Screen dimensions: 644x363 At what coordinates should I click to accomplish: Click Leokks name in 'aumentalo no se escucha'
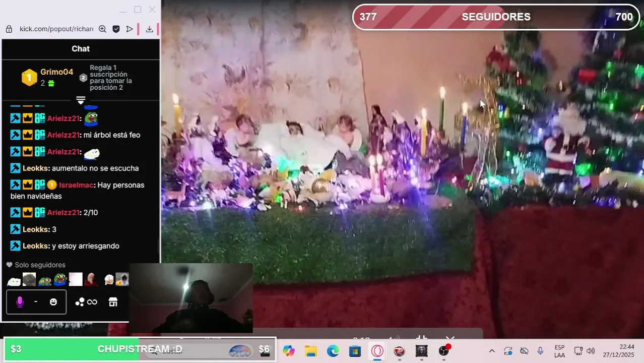36,168
